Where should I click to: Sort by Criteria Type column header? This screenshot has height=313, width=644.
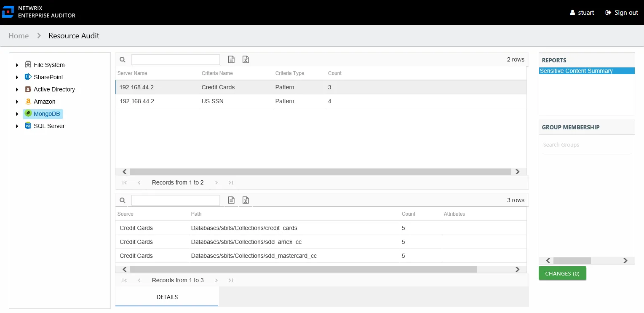290,73
